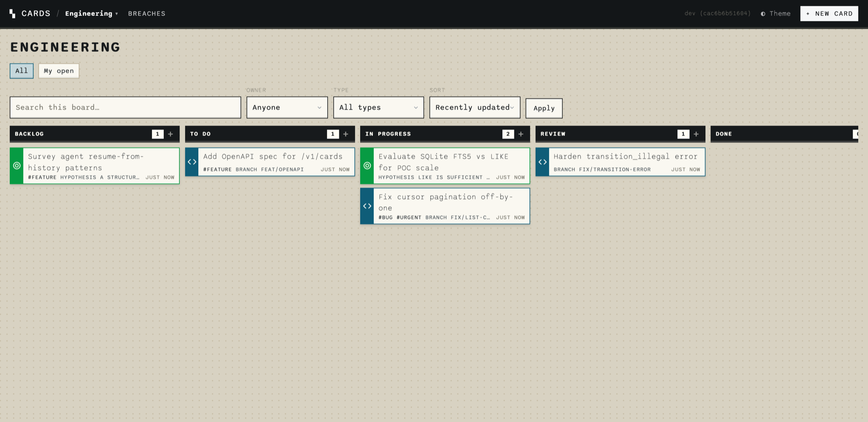The width and height of the screenshot is (868, 422).
Task: Click the TO DO column header title
Action: point(200,134)
